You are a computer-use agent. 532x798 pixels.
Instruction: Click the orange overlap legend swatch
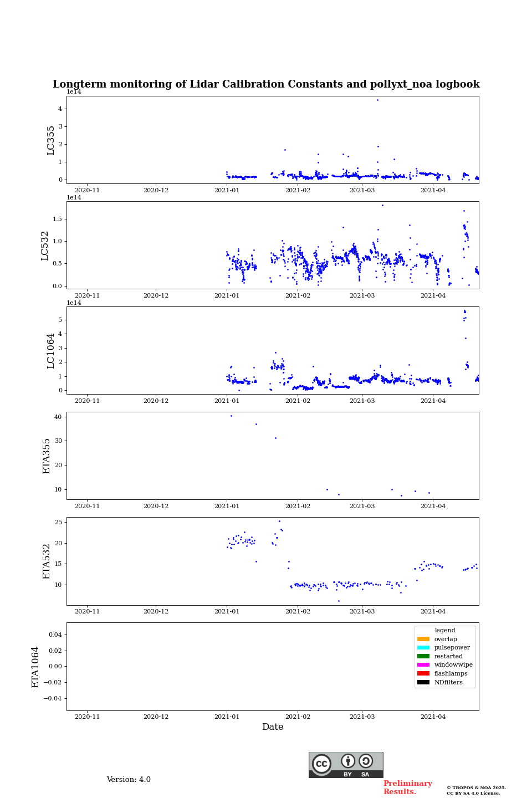(x=423, y=639)
